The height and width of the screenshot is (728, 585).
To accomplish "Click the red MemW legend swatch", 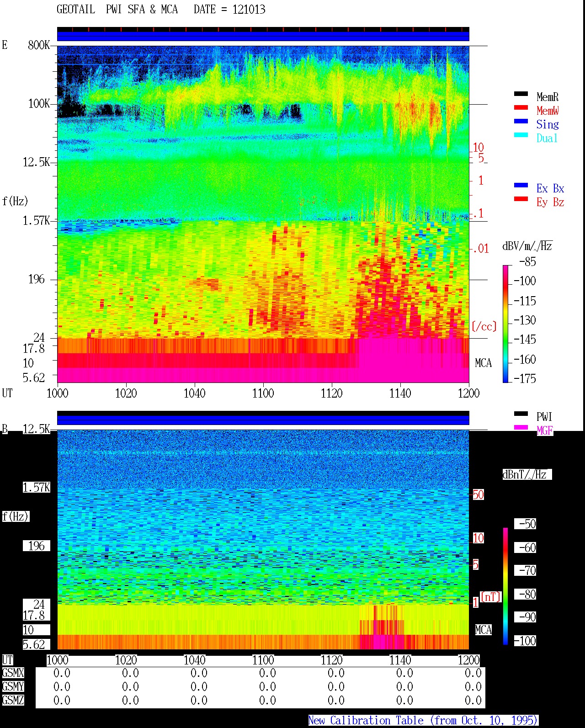I will click(521, 108).
